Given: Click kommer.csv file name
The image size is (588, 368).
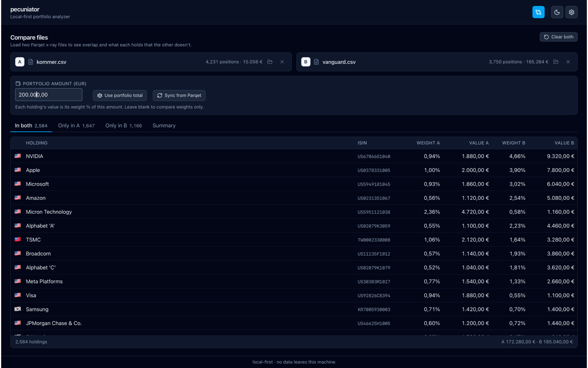Looking at the screenshot, I should 51,62.
